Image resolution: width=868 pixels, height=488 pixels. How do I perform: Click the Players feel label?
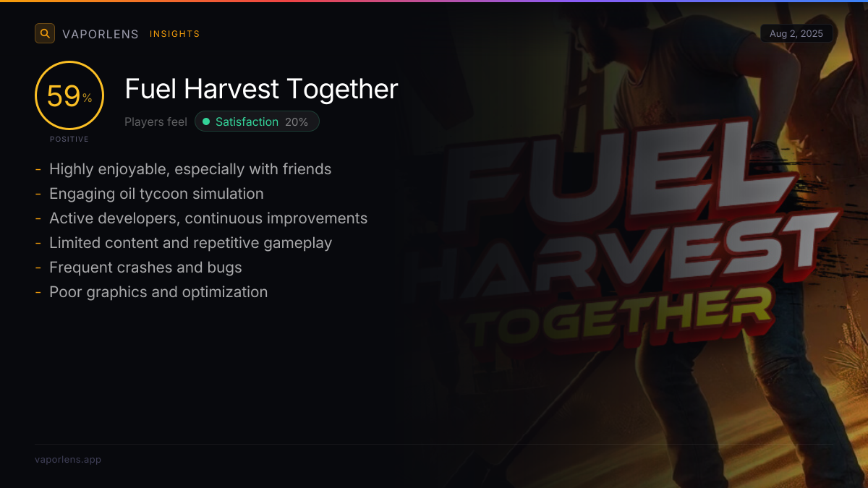(156, 121)
